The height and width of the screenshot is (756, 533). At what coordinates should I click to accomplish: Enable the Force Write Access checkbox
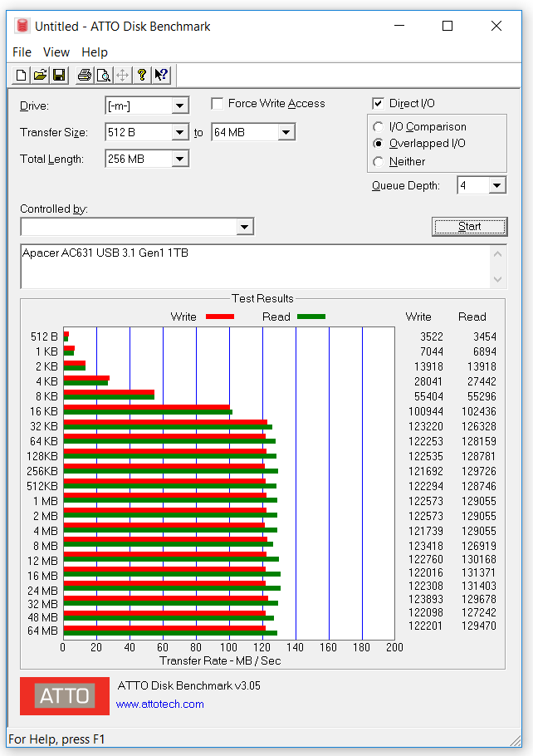point(218,104)
